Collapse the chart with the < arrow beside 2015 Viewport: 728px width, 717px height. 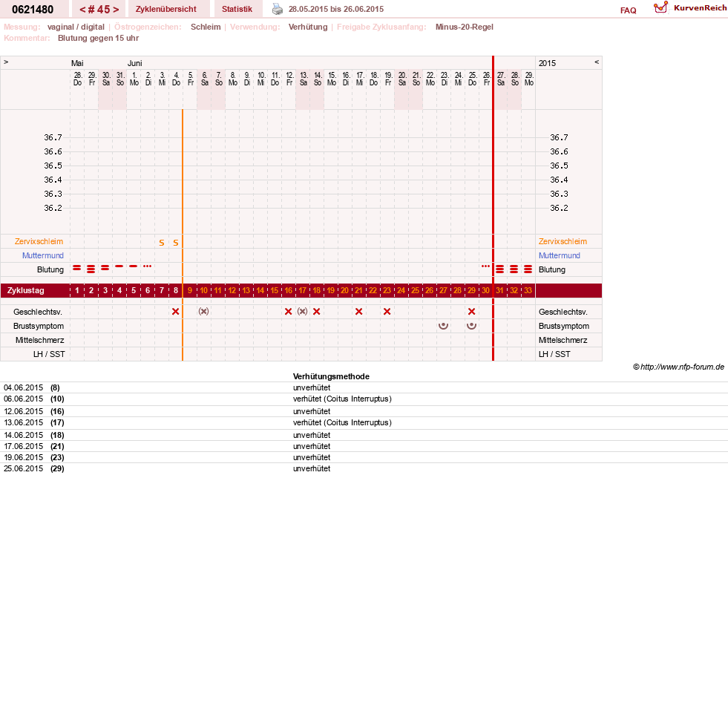point(597,62)
